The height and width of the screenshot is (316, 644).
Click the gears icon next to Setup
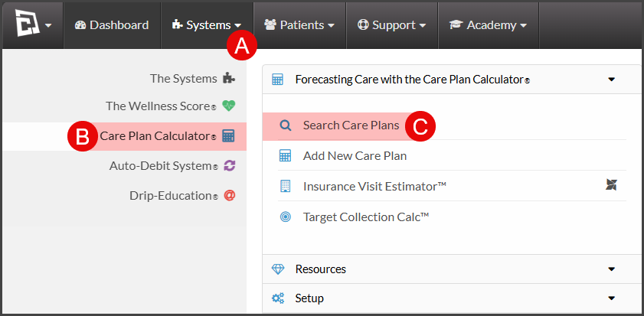pos(278,298)
